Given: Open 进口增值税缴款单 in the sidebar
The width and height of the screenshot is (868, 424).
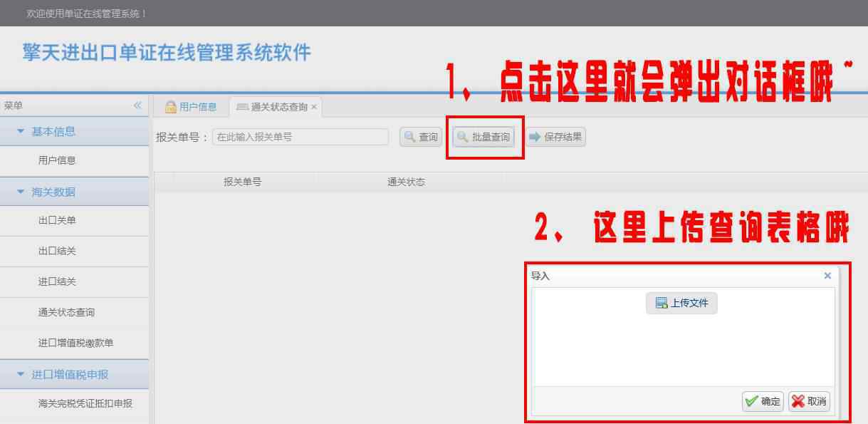Looking at the screenshot, I should coord(74,343).
